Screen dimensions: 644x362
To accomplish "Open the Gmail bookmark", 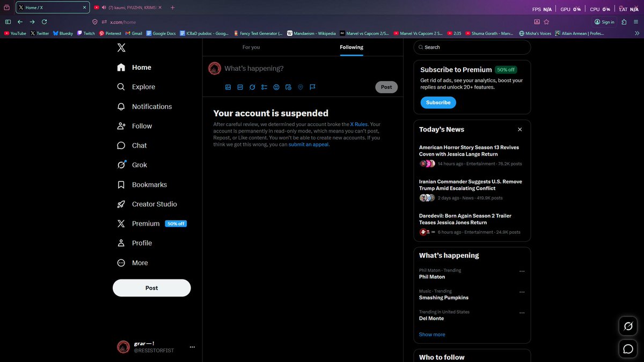I will (x=134, y=33).
